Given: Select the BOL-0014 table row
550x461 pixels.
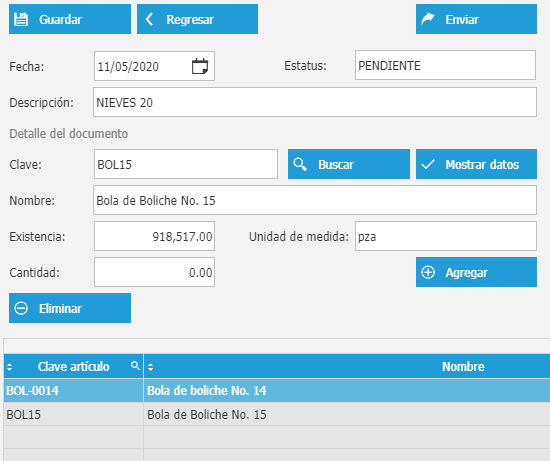Looking at the screenshot, I should point(277,390).
